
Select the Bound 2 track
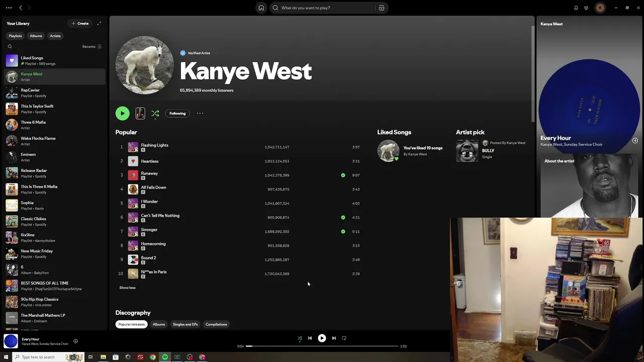[x=239, y=259]
